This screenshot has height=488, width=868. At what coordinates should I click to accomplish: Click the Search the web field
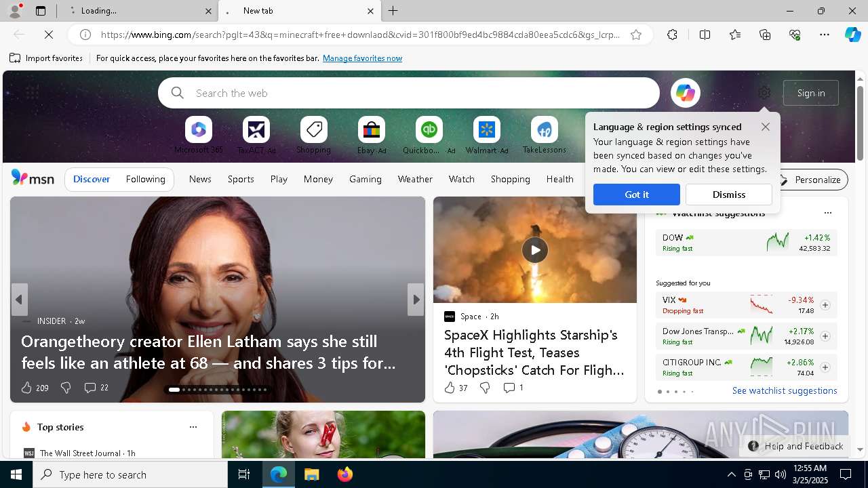pyautogui.click(x=409, y=93)
